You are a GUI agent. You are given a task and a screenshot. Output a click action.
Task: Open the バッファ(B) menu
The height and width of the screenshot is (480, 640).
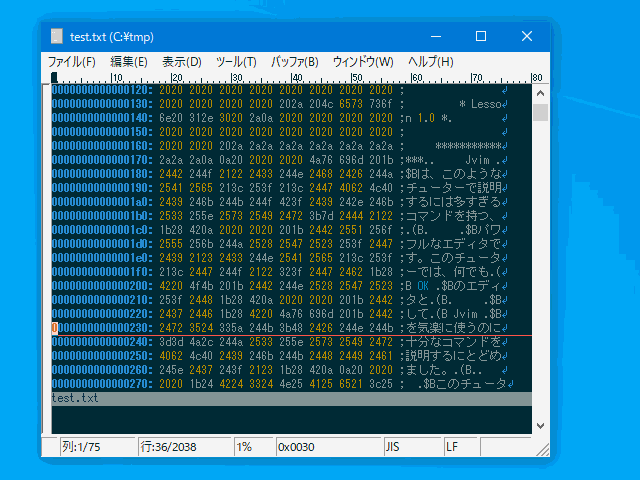pyautogui.click(x=294, y=62)
